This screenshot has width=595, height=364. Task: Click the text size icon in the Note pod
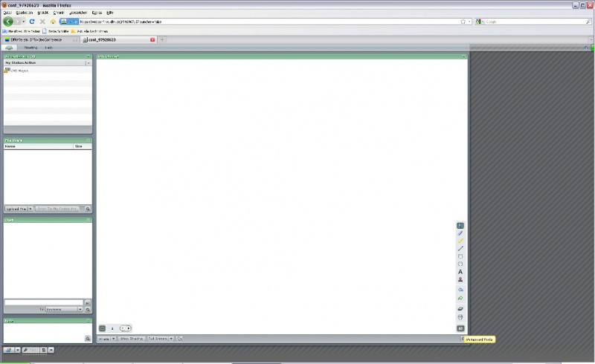tap(88, 339)
